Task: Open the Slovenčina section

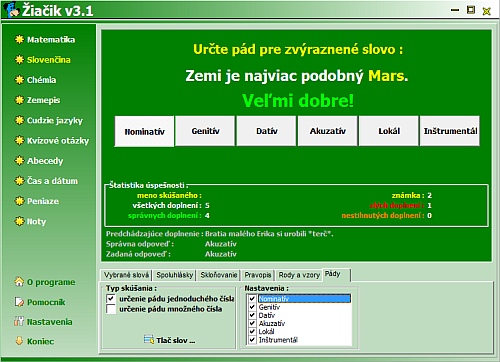Action: 49,60
